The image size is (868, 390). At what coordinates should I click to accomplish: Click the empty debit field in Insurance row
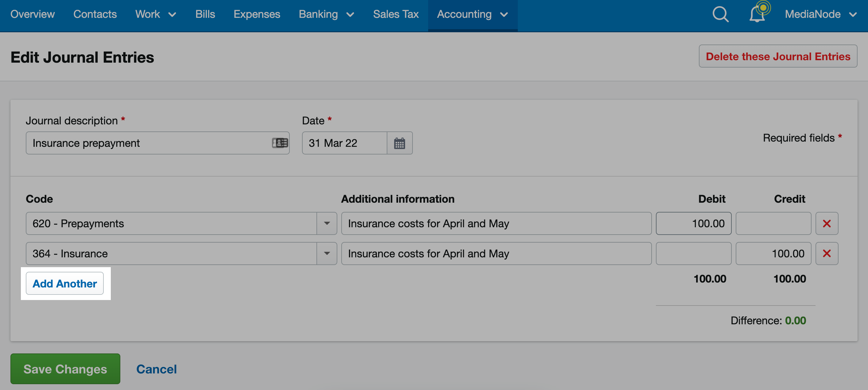point(693,253)
